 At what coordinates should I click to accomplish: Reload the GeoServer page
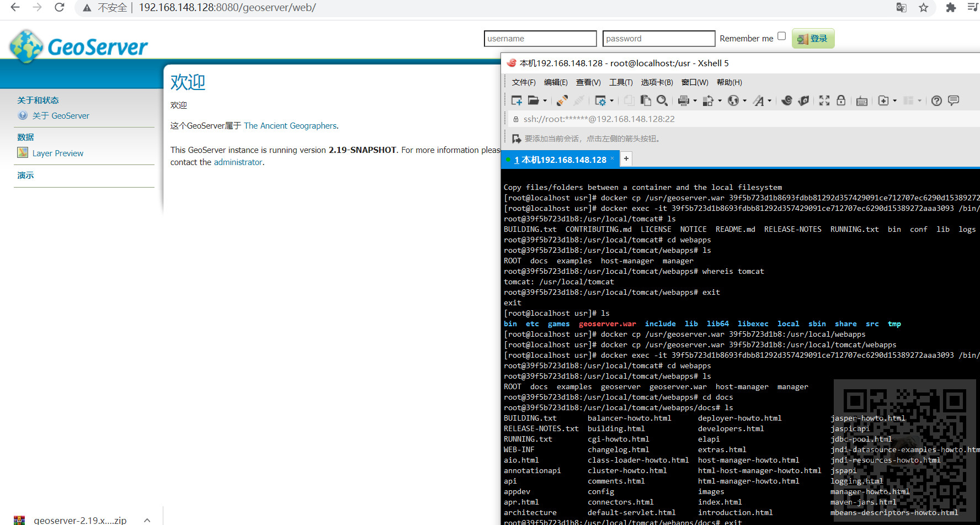pos(59,8)
